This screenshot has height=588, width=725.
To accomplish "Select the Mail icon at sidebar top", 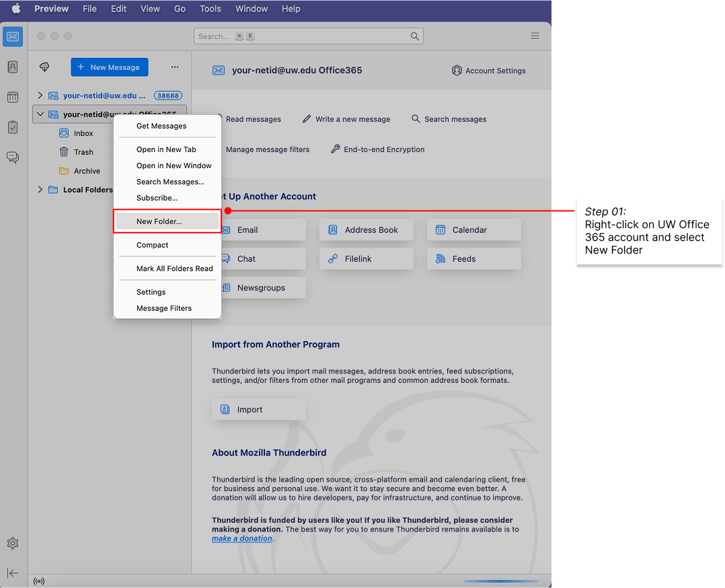I will point(12,36).
